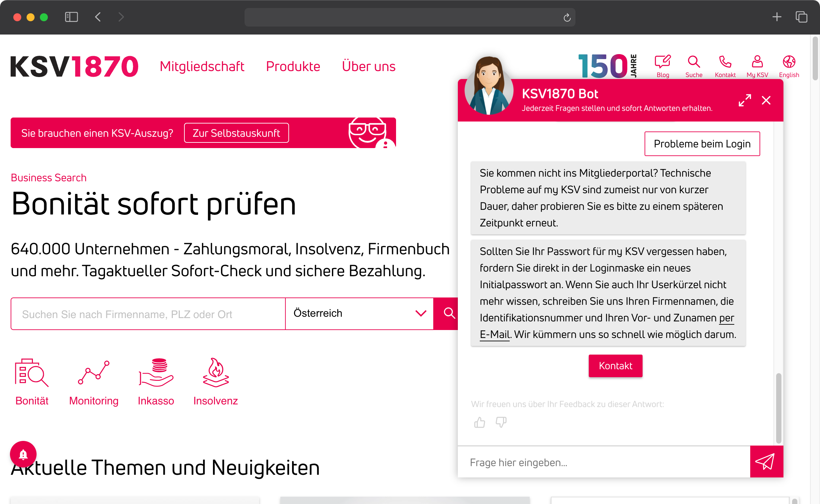Click the KSV1870 Bot chat title
820x504 pixels.
(560, 94)
